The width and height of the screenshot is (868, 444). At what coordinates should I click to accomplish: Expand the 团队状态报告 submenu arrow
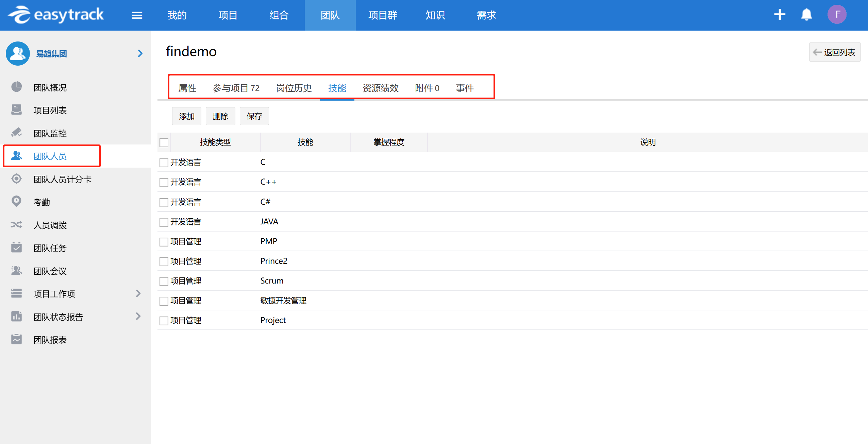coord(138,317)
